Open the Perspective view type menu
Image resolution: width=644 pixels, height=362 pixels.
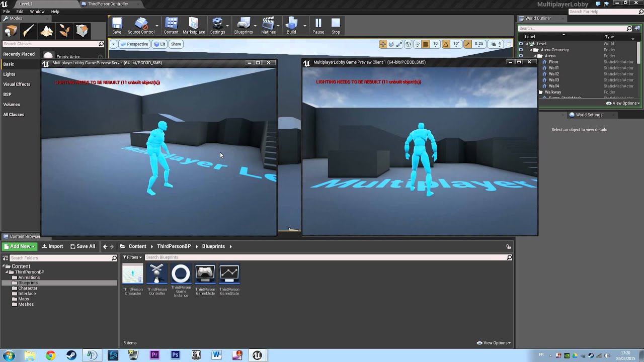(134, 44)
